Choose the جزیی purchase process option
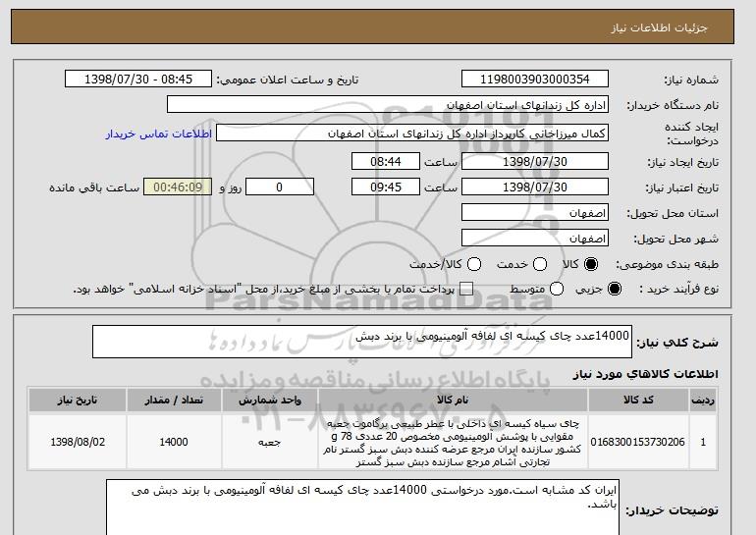 click(615, 290)
